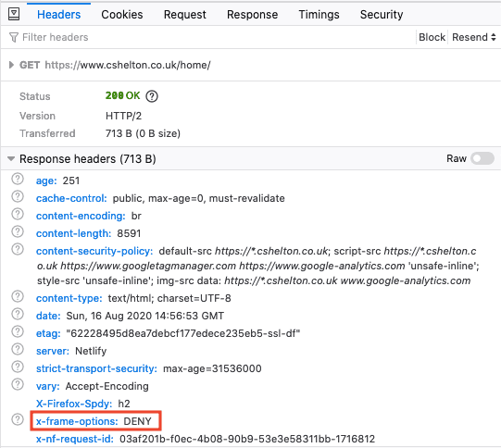
Task: Select the vary value Accept-Encoding
Action: (107, 386)
